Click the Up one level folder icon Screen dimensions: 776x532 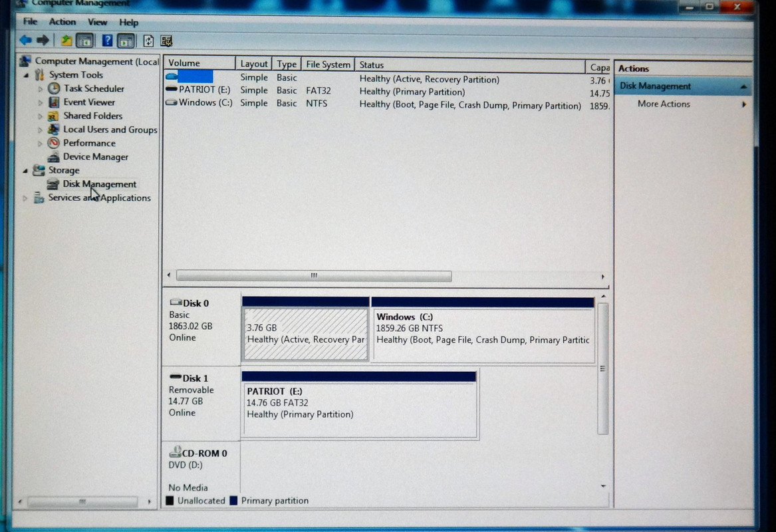66,41
